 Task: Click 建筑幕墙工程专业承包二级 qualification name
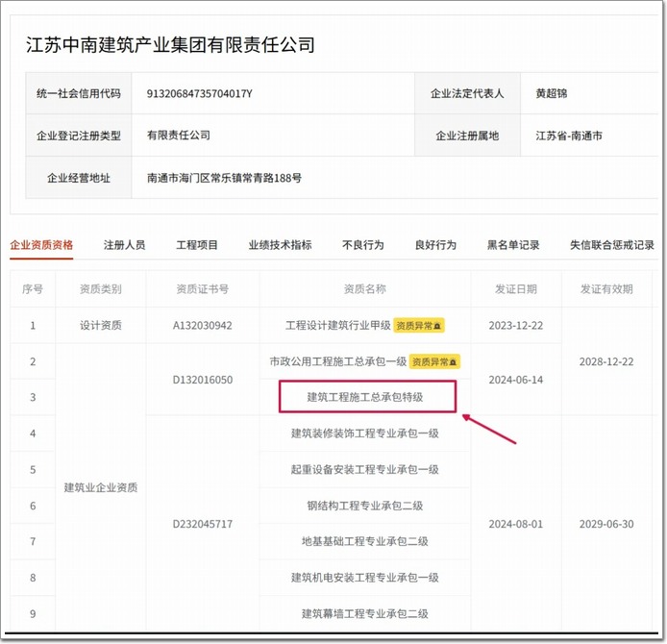pos(365,613)
